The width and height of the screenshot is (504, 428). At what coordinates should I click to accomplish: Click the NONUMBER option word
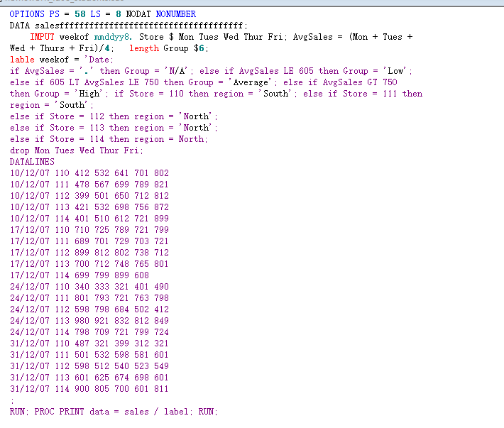click(176, 14)
